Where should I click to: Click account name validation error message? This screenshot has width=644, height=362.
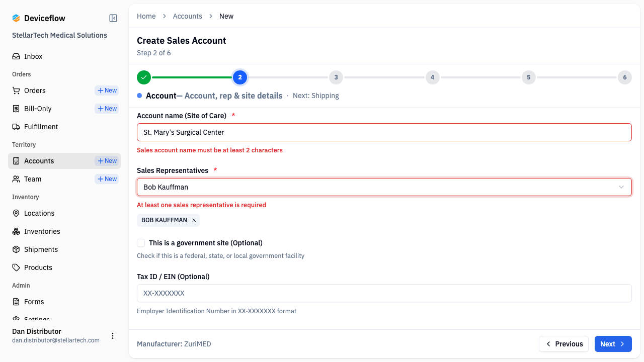[x=210, y=150]
